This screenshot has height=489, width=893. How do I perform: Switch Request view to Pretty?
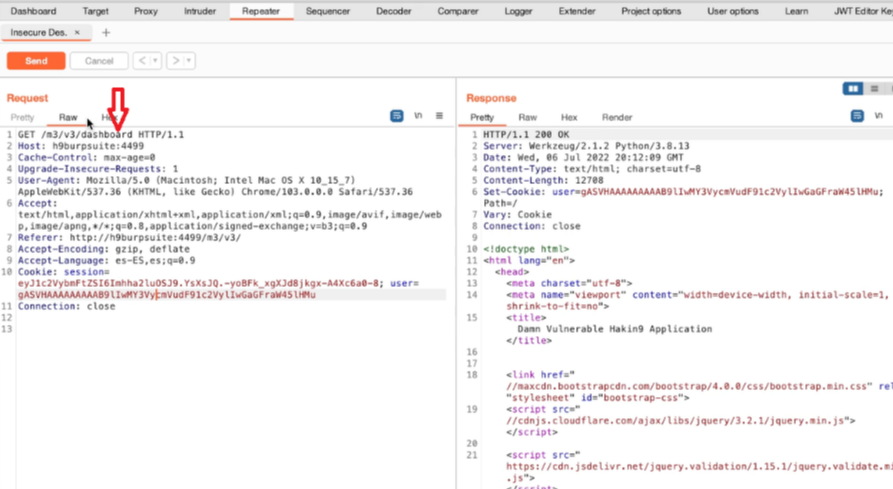pos(22,117)
